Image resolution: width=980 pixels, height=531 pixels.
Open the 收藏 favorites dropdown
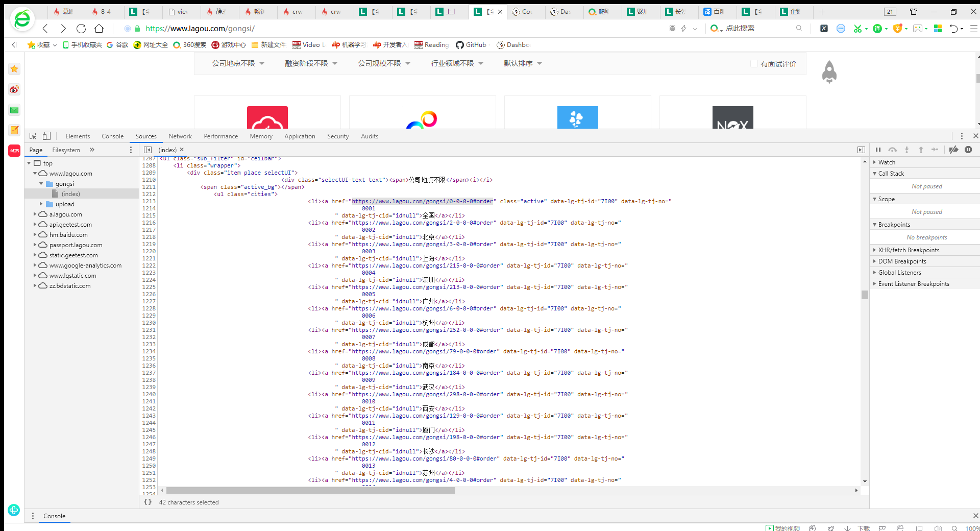tap(42, 45)
